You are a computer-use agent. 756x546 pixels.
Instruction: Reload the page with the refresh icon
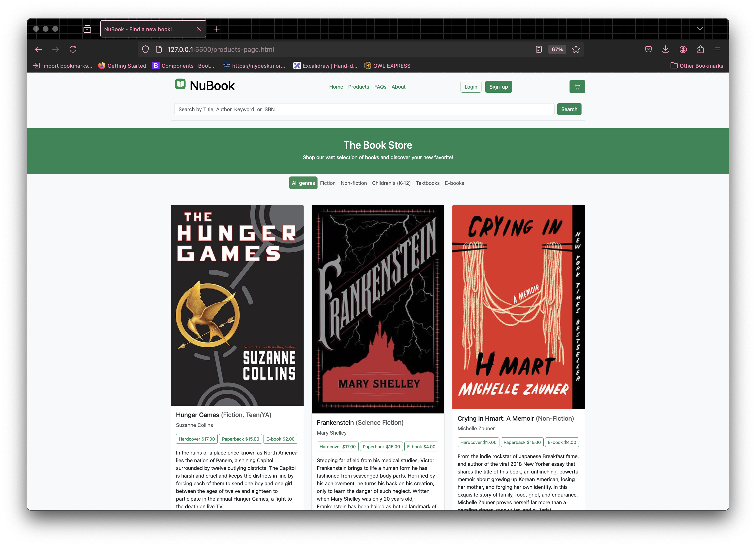73,49
